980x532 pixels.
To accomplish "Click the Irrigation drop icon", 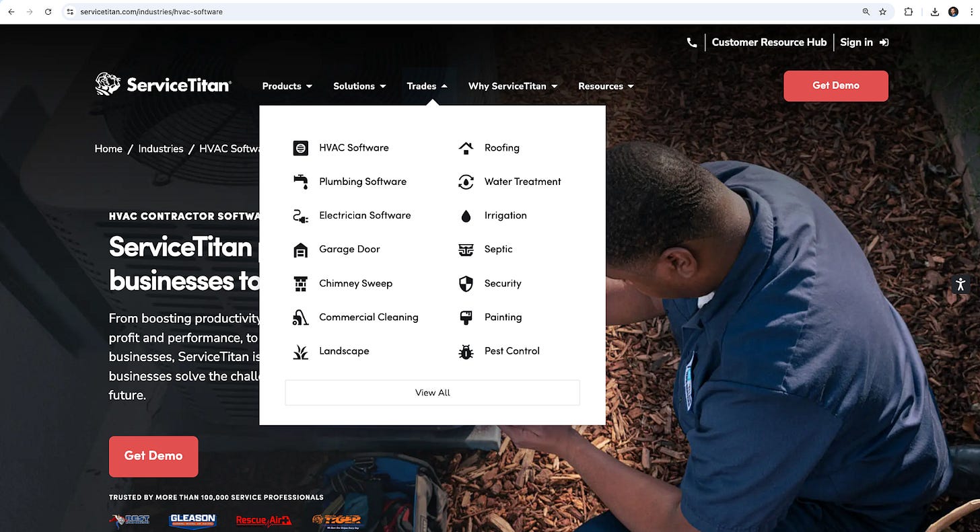I will pyautogui.click(x=466, y=216).
